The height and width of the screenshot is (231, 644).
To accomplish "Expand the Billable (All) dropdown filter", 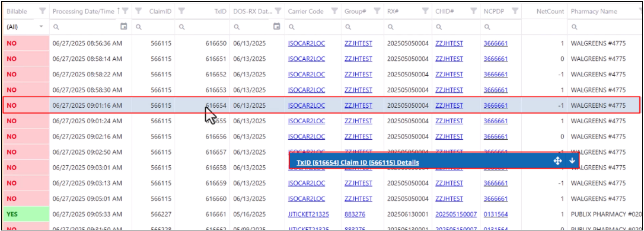I will pyautogui.click(x=41, y=27).
